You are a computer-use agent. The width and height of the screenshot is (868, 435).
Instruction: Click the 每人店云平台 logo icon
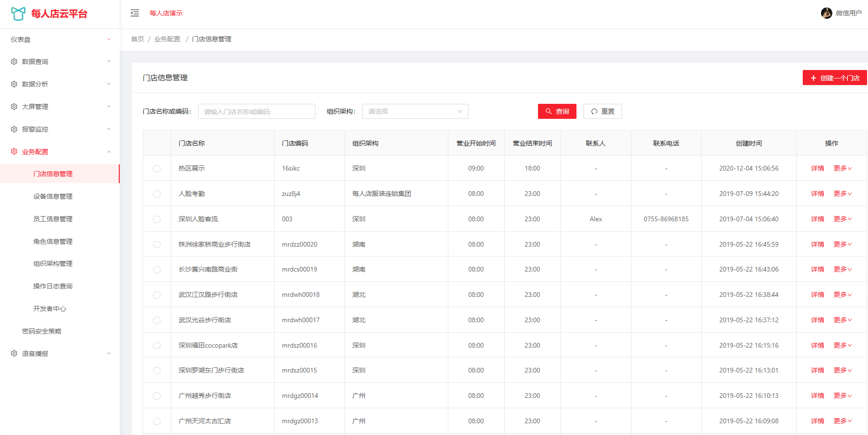pyautogui.click(x=18, y=14)
